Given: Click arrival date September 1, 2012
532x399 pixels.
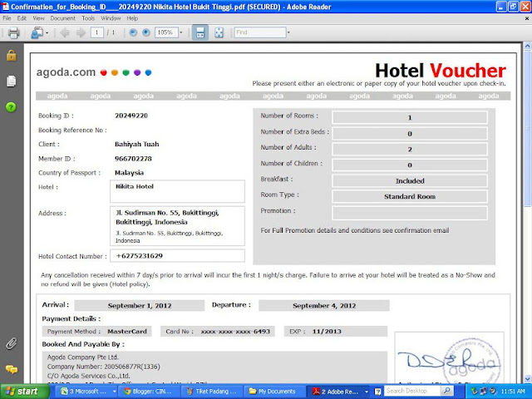Looking at the screenshot, I should (x=140, y=306).
